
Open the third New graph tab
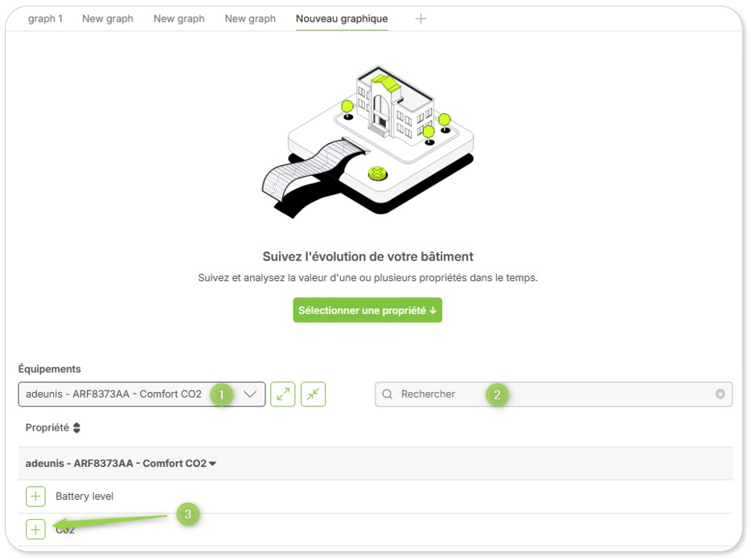coord(251,18)
